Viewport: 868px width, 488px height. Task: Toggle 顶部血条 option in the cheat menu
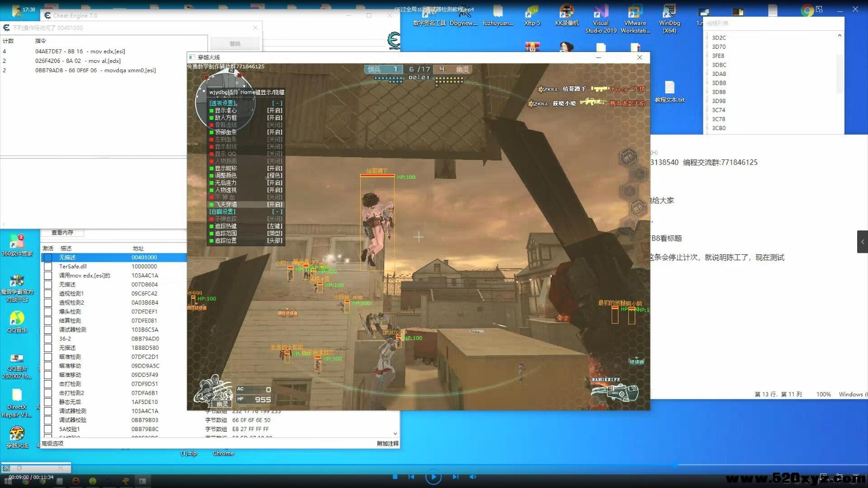point(246,132)
